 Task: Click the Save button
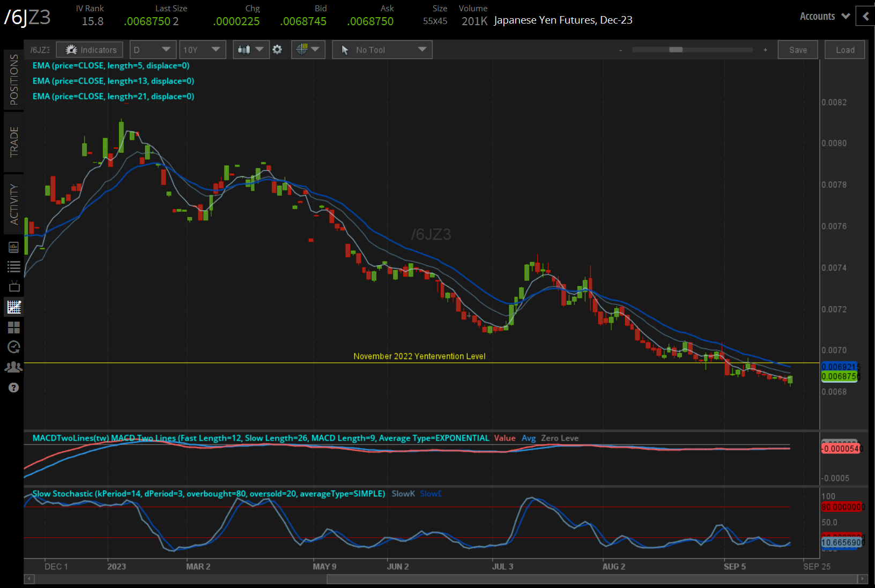tap(798, 49)
